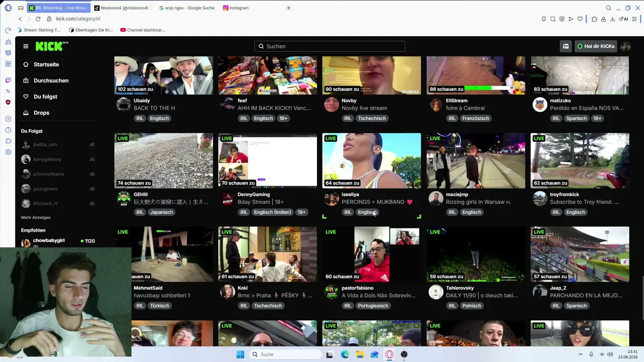Add page to bookmarks with heart icon
644x362 pixels.
click(580, 19)
